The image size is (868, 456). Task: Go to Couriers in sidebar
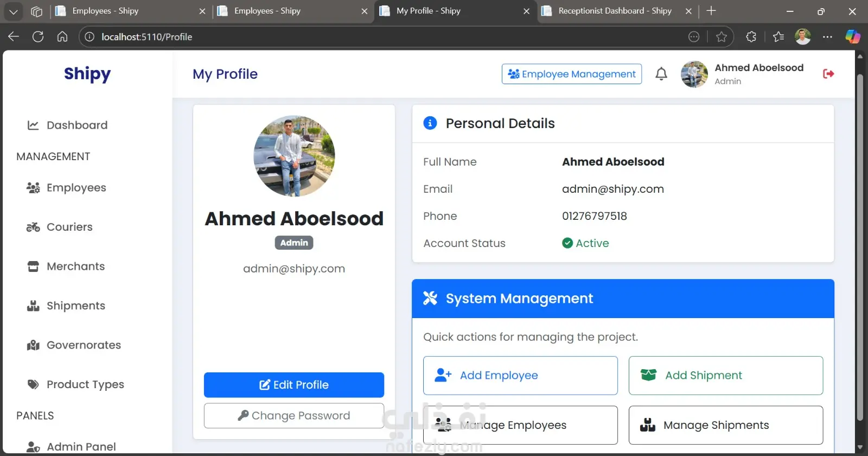pos(60,227)
